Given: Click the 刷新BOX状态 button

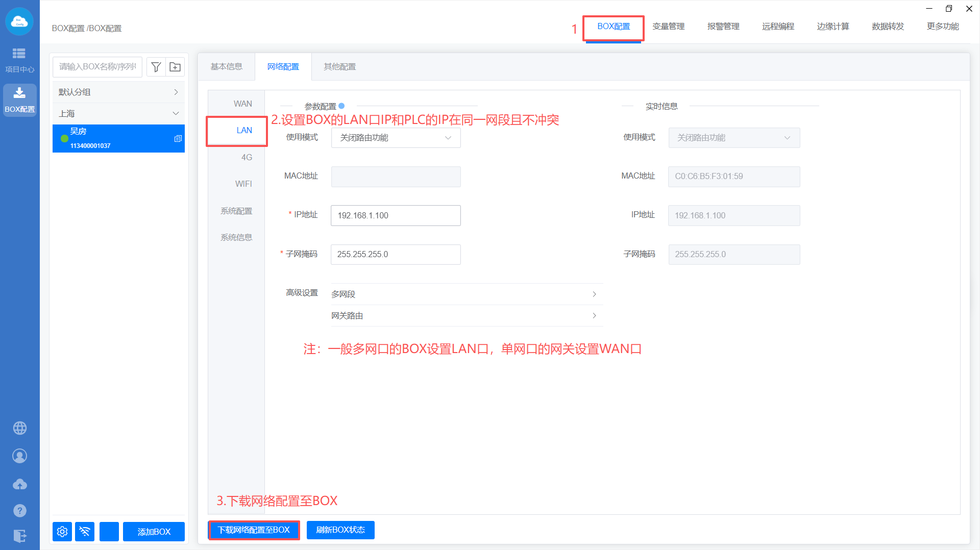Looking at the screenshot, I should point(340,530).
